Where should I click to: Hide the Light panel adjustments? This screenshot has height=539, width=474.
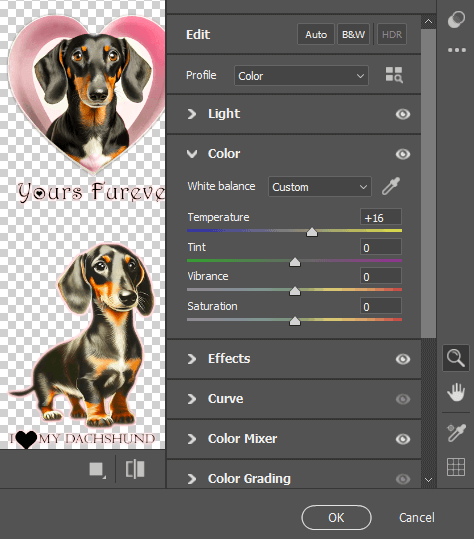click(403, 114)
